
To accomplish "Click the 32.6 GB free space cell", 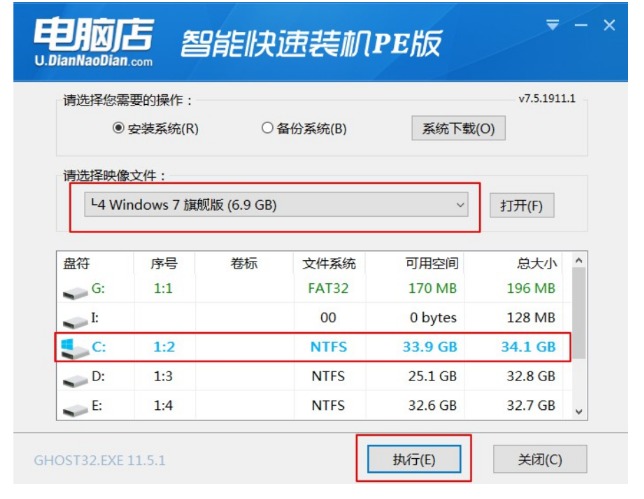I will [432, 406].
